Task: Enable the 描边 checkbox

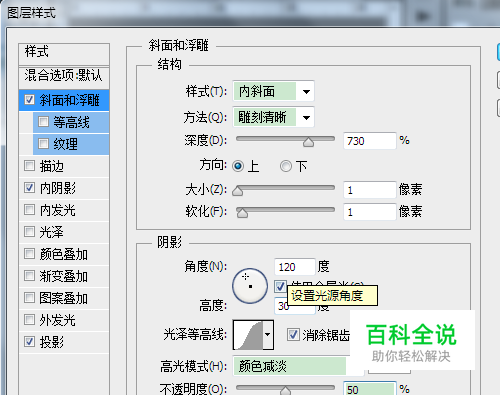Action: [29, 165]
